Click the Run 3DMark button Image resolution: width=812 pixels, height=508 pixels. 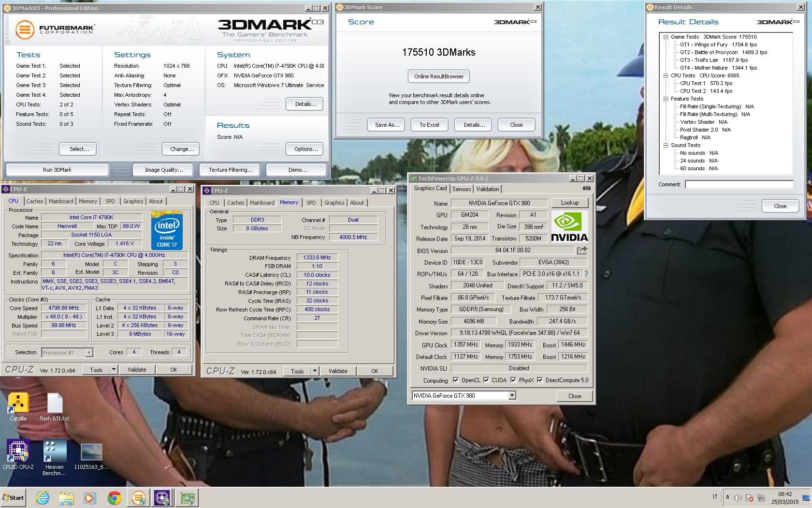click(57, 170)
